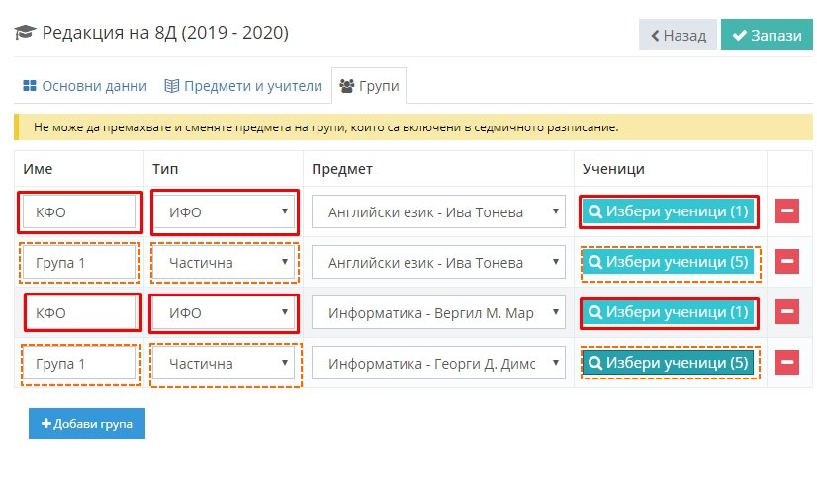The width and height of the screenshot is (817, 504).
Task: Open the Основни данни tab
Action: pyautogui.click(x=85, y=86)
